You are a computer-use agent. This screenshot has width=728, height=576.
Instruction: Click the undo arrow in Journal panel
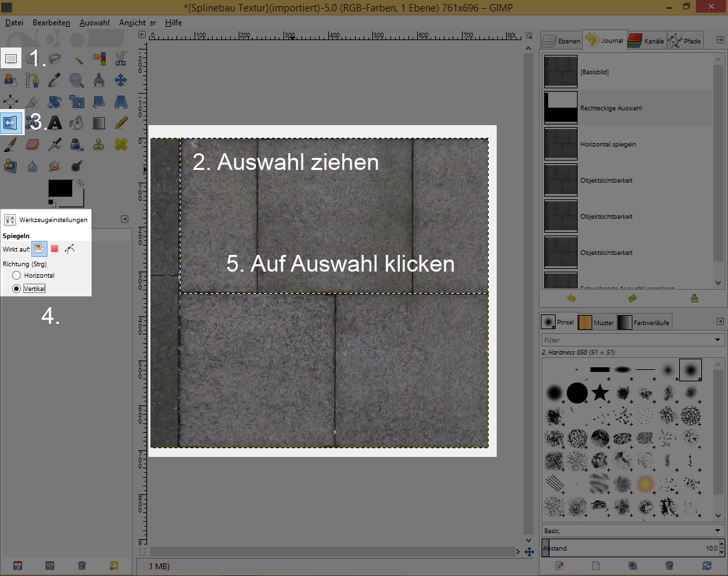point(570,298)
